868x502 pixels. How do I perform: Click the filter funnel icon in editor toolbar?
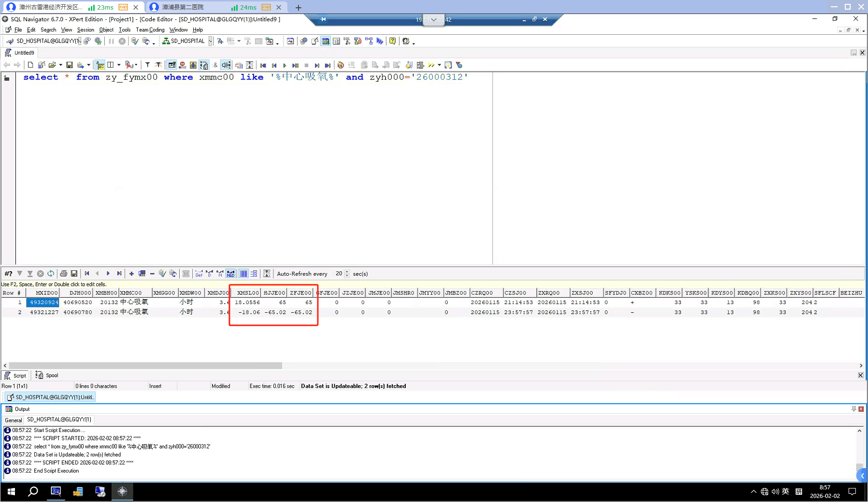pos(147,65)
